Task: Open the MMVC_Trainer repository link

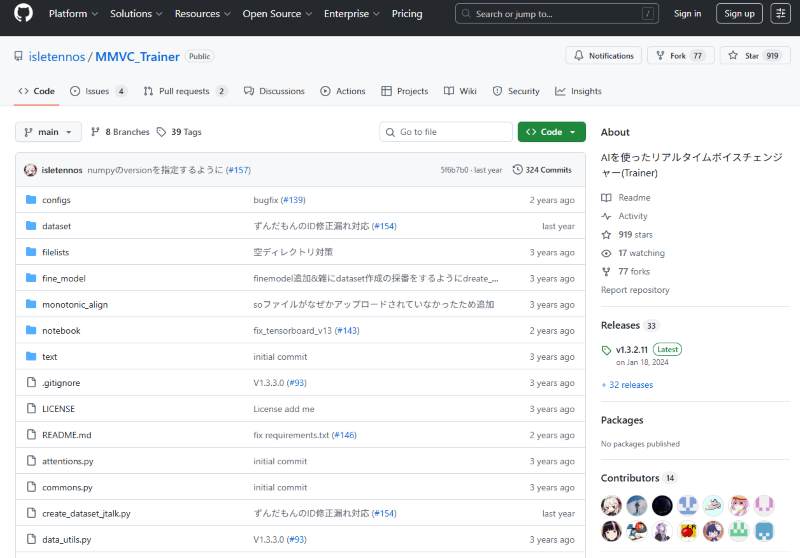Action: 137,57
